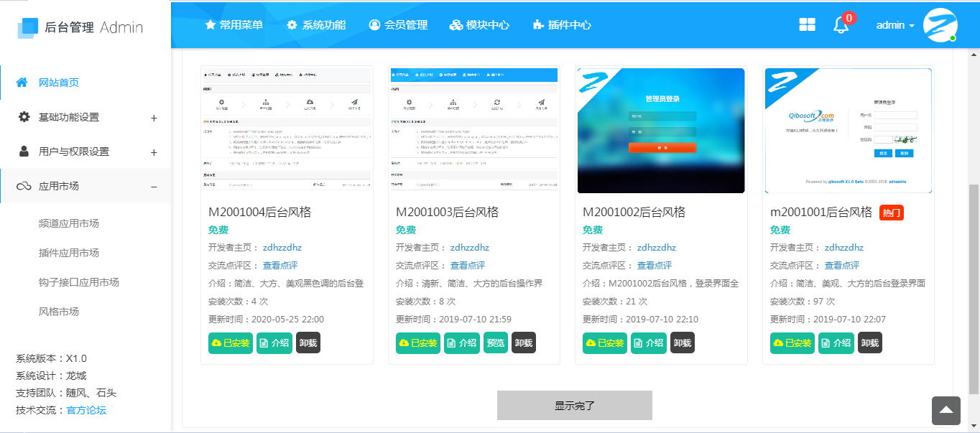
Task: Click the cloud icon beside 应用市场
Action: [x=24, y=187]
